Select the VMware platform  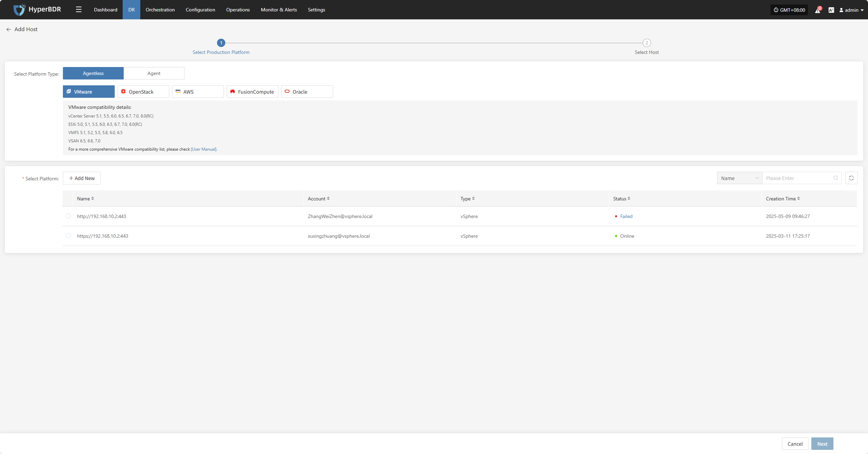[89, 92]
